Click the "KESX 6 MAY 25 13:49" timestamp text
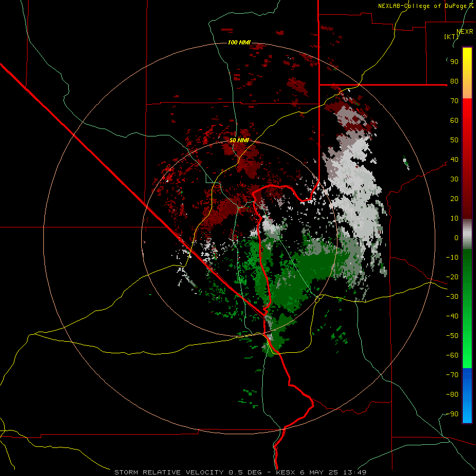The width and height of the screenshot is (476, 476). pyautogui.click(x=321, y=472)
